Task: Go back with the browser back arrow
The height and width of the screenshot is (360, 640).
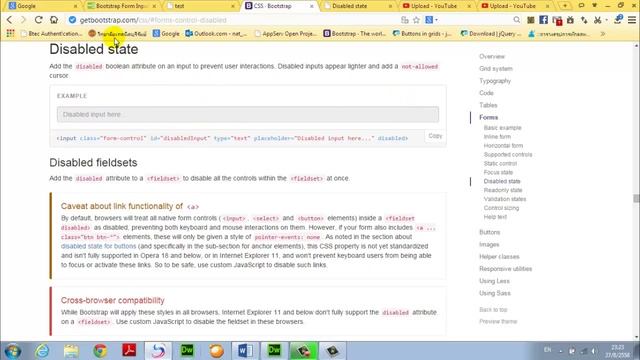Action: (x=9, y=20)
